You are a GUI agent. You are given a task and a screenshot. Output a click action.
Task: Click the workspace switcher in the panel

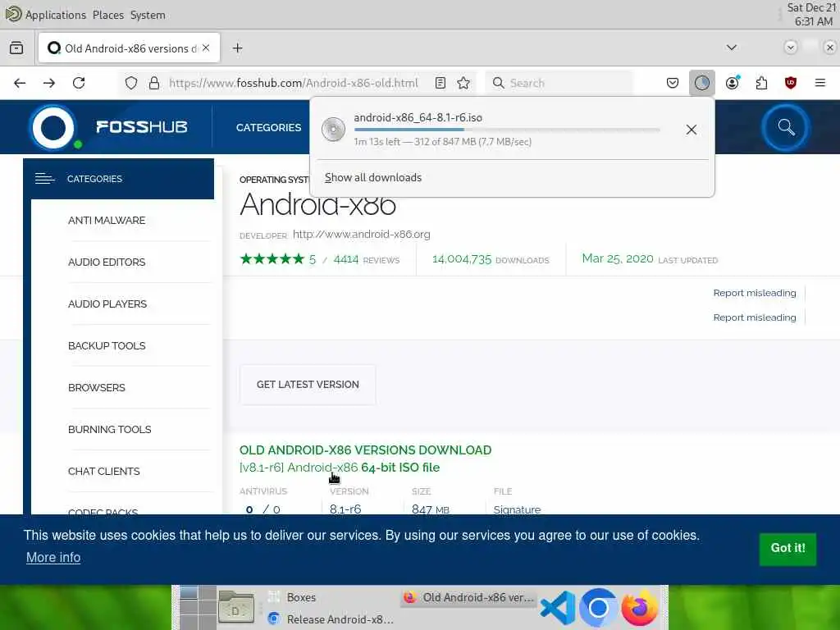point(197,608)
